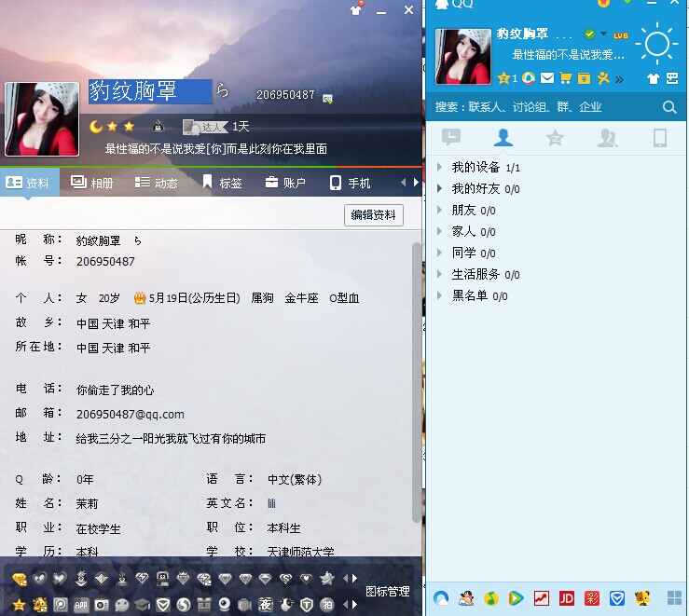
Task: Click the webcam badge icon
Action: click(225, 605)
